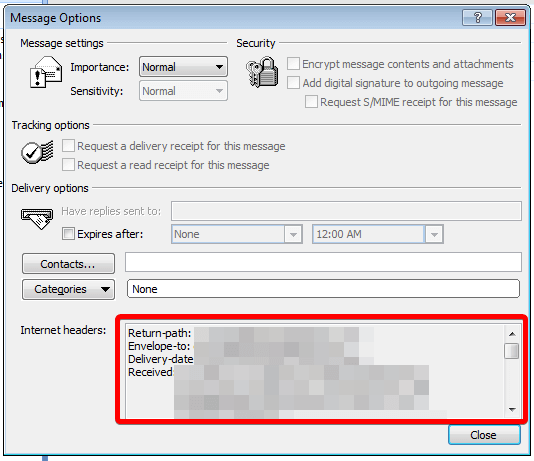This screenshot has width=534, height=461.
Task: Click the Message Options title text
Action: pos(56,18)
